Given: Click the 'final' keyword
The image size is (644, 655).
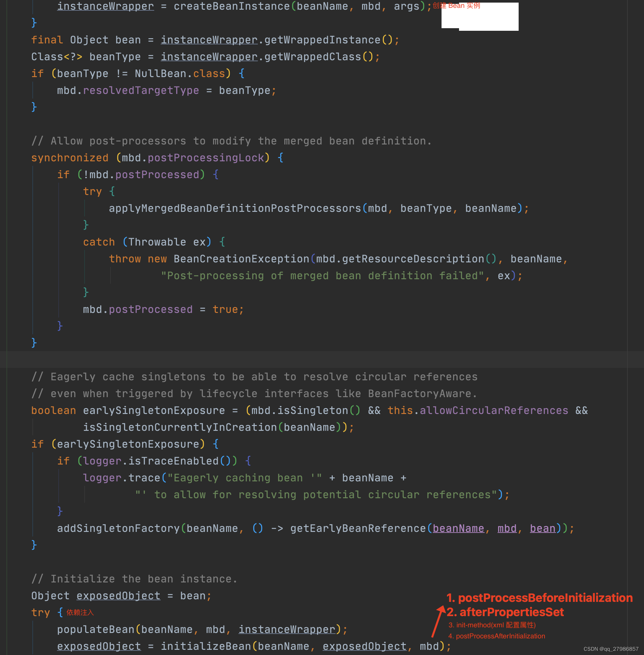Looking at the screenshot, I should point(47,40).
